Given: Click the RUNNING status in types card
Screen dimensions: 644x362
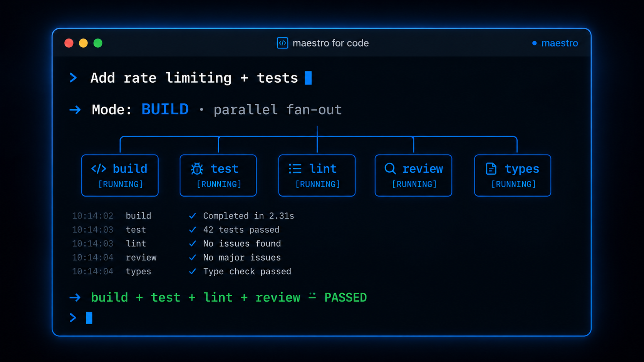Looking at the screenshot, I should point(513,184).
